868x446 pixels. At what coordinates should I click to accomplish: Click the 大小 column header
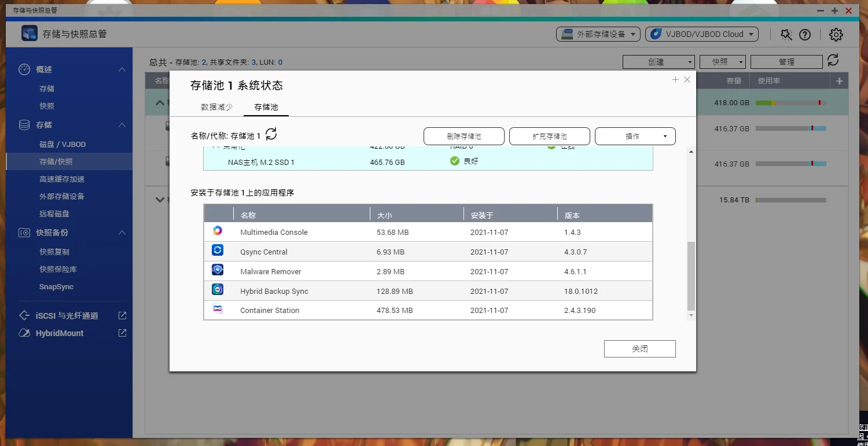coord(385,215)
